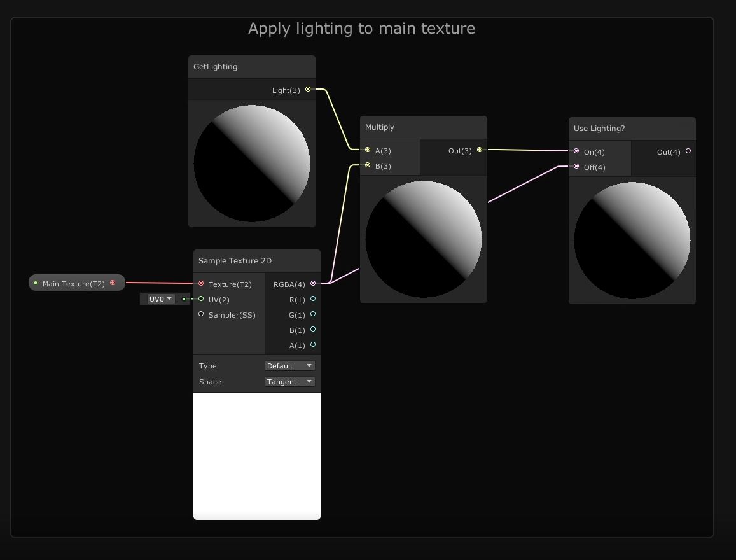Screen dimensions: 736x560
Task: Click the Out(4) output port of Use Lighting?
Action: coord(688,151)
